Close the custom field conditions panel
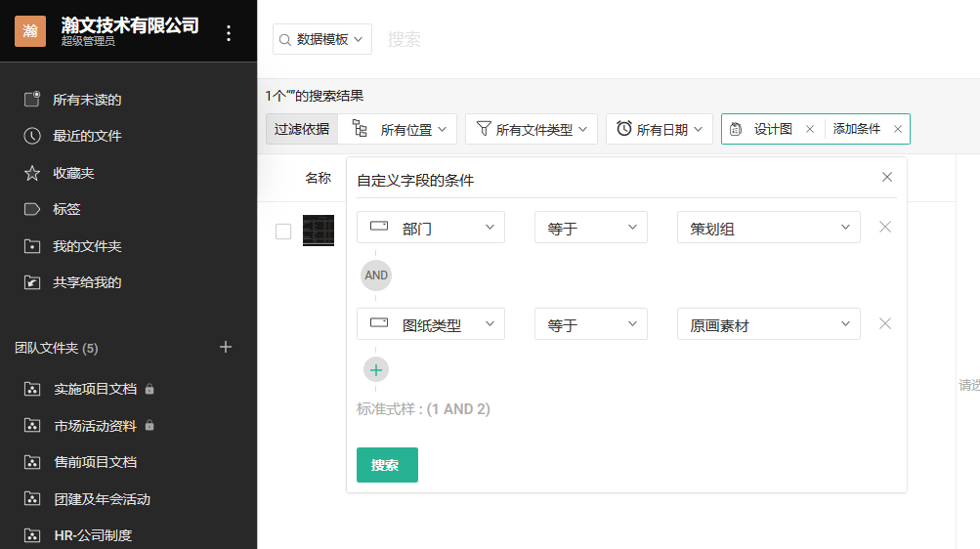The width and height of the screenshot is (980, 549). 887,178
